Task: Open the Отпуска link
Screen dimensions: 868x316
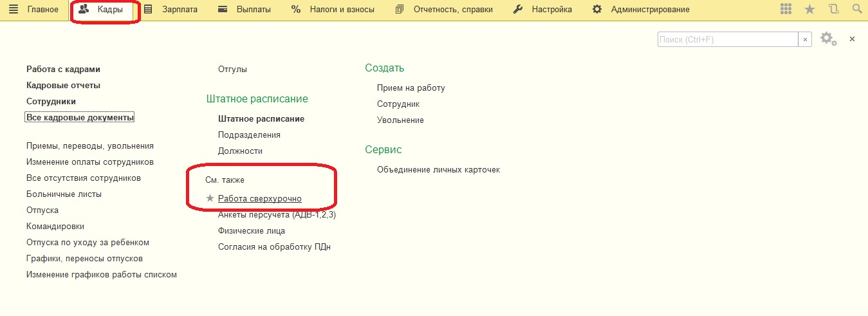Action: 42,210
